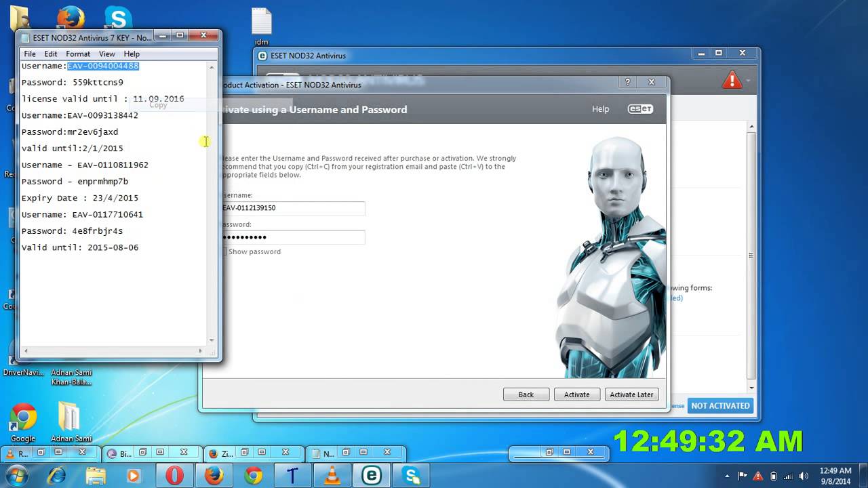Click Notepad vertical scrollbar down arrow
Screen dimensions: 868x488
pyautogui.click(x=212, y=340)
